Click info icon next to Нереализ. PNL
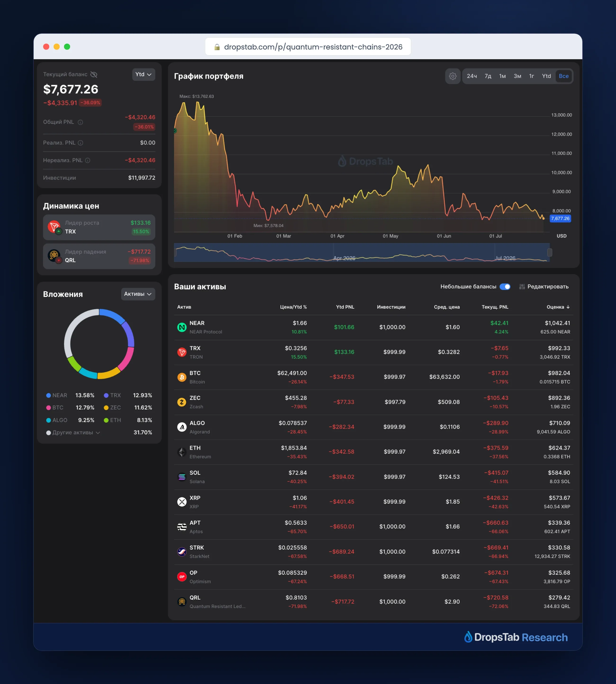This screenshot has width=616, height=684. [88, 160]
